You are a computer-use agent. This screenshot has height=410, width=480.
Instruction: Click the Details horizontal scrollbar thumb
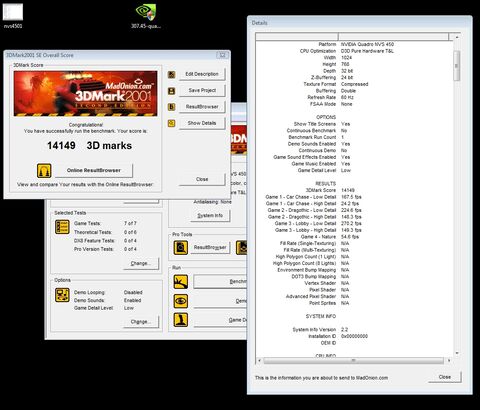[353, 361]
